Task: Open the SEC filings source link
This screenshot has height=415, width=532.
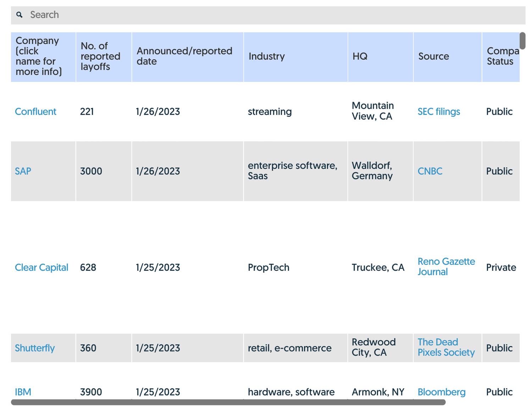Action: click(x=439, y=112)
